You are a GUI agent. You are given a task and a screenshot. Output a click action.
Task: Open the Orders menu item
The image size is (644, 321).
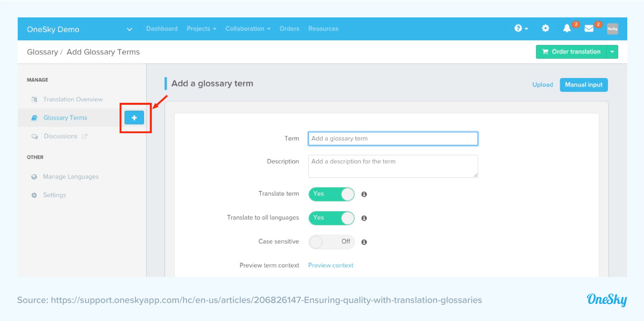pyautogui.click(x=289, y=29)
